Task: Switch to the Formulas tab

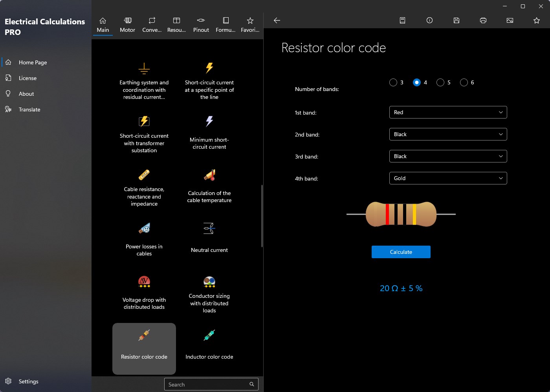Action: pos(225,25)
